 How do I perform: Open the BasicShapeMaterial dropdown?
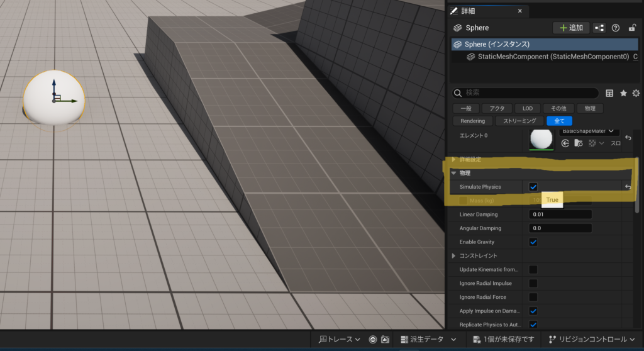click(589, 131)
